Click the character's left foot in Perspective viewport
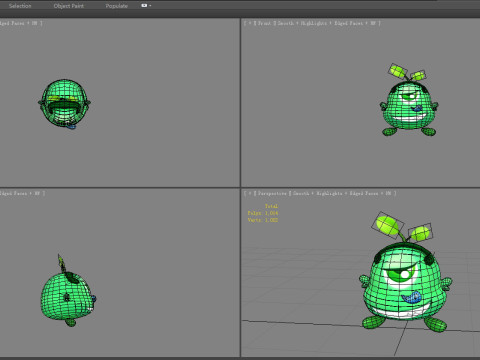Screen dimensions: 480x360 click(436, 324)
